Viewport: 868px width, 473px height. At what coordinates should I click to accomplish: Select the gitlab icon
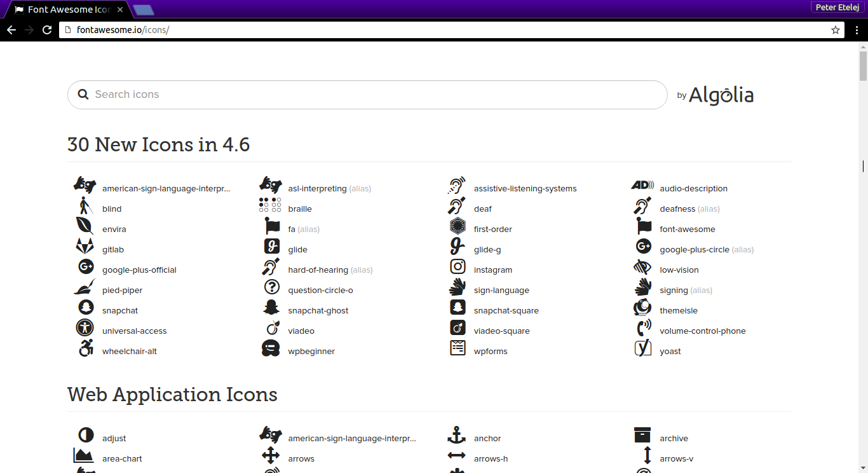coord(113,249)
